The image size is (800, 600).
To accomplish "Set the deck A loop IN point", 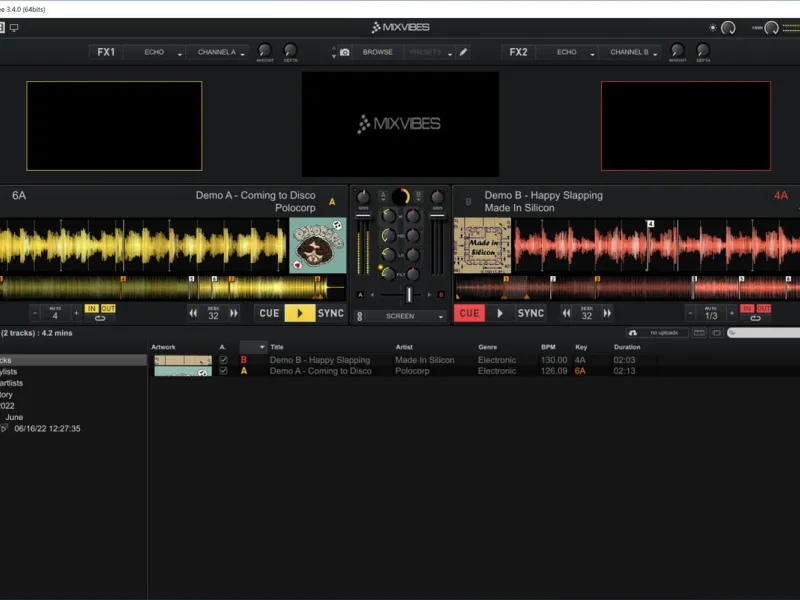I will click(x=92, y=309).
